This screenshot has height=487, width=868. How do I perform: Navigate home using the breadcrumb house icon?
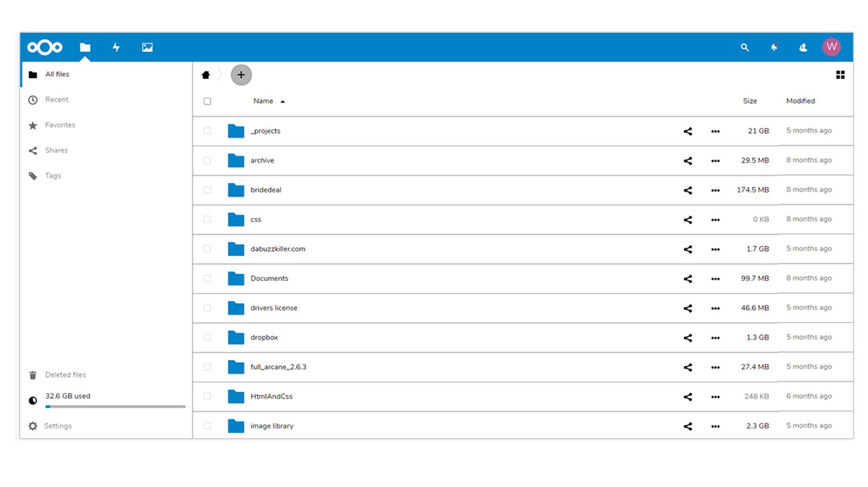205,75
